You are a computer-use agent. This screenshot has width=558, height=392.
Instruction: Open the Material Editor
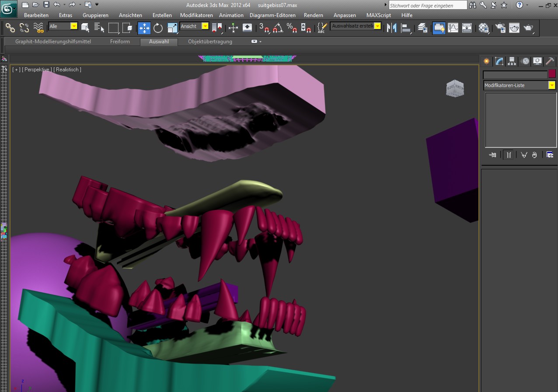click(483, 28)
